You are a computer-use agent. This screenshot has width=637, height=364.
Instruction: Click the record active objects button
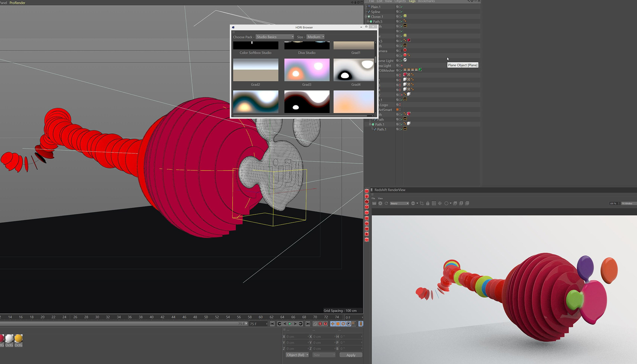320,324
